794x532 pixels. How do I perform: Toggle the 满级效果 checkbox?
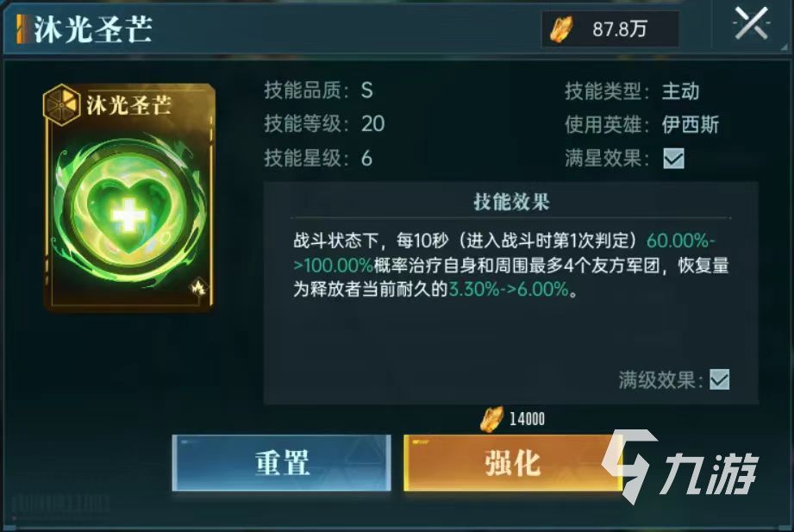pos(719,379)
